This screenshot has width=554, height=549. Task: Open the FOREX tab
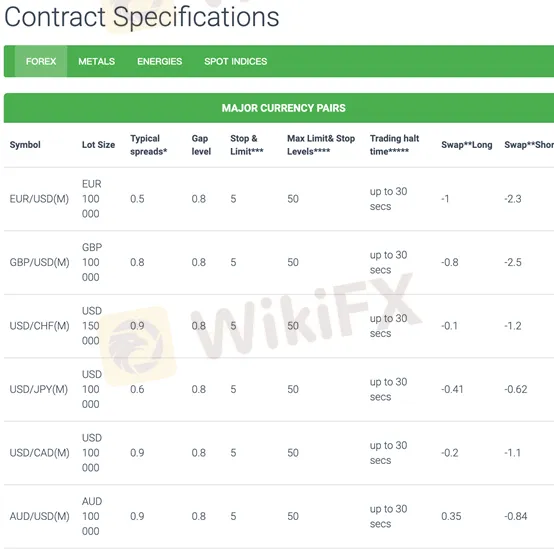pos(41,61)
